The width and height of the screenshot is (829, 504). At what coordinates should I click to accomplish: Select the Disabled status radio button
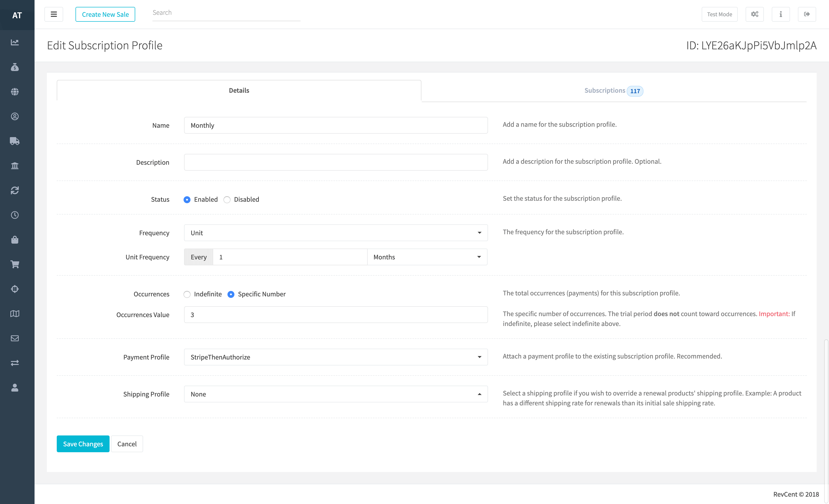click(x=227, y=200)
